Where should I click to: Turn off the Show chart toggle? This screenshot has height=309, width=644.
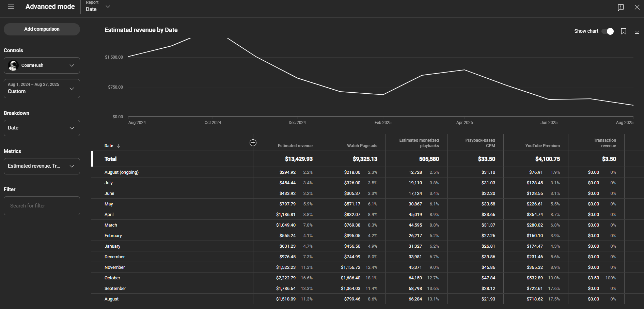point(608,31)
